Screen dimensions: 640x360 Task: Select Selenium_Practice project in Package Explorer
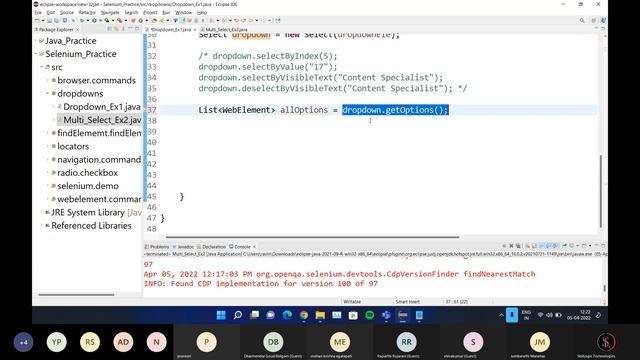(81, 54)
